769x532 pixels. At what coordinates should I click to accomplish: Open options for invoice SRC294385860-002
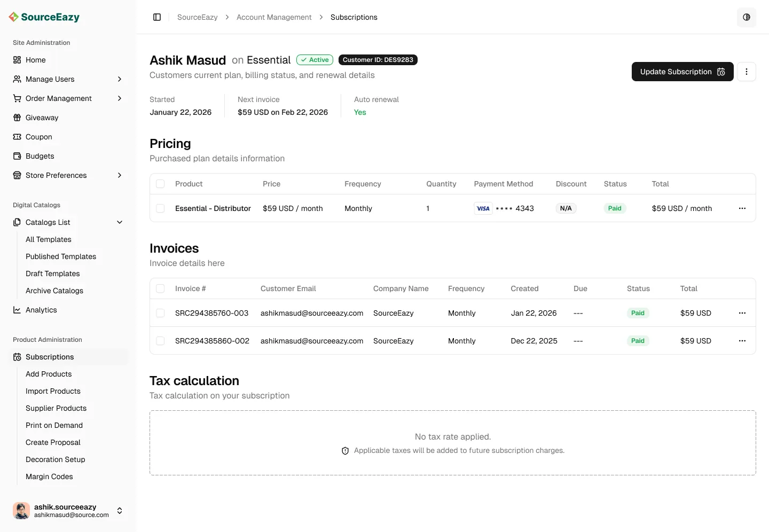click(x=742, y=341)
